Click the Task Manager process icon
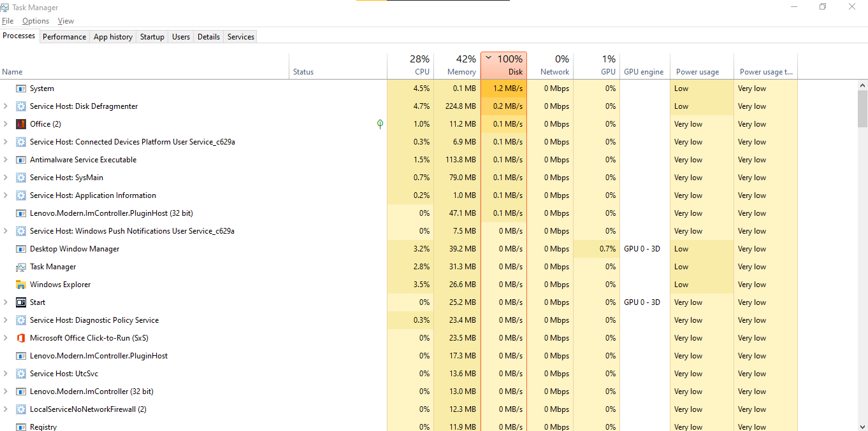The image size is (868, 431). (x=21, y=267)
